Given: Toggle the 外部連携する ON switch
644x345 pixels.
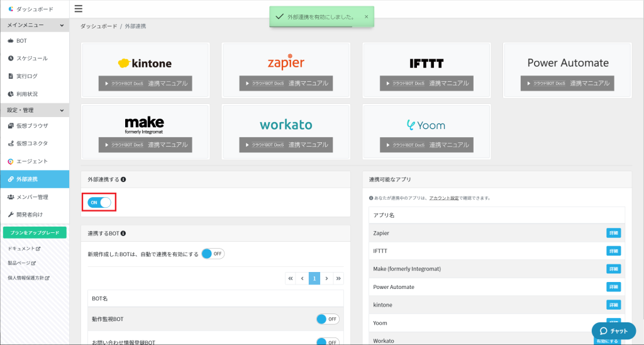Looking at the screenshot, I should click(99, 202).
